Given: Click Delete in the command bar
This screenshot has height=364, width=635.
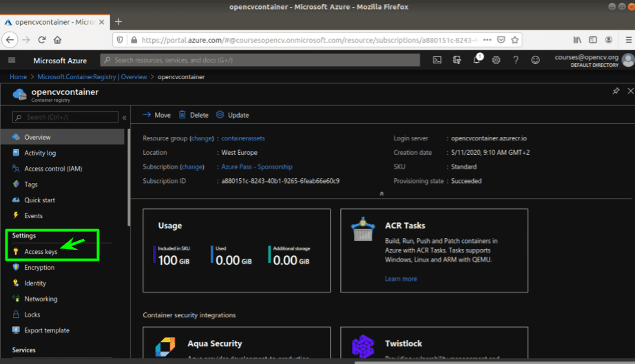Looking at the screenshot, I should (x=194, y=116).
